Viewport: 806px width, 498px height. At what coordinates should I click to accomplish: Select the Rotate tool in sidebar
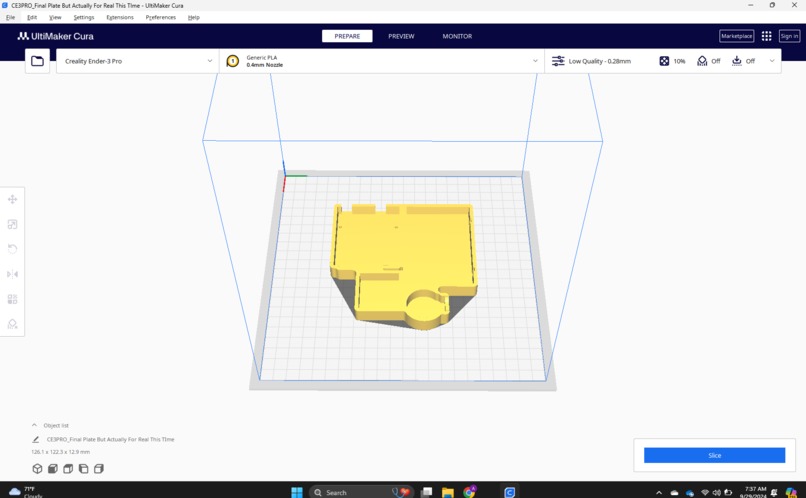click(12, 249)
